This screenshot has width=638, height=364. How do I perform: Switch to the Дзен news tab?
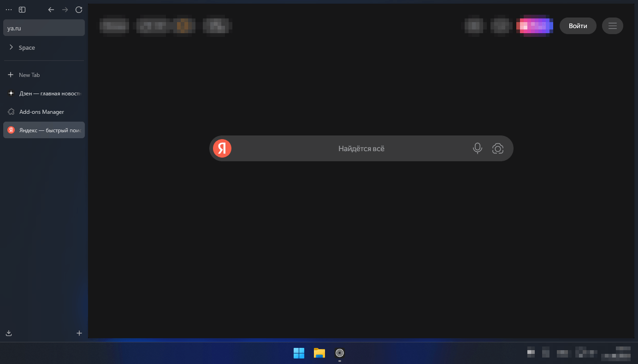[x=44, y=93]
